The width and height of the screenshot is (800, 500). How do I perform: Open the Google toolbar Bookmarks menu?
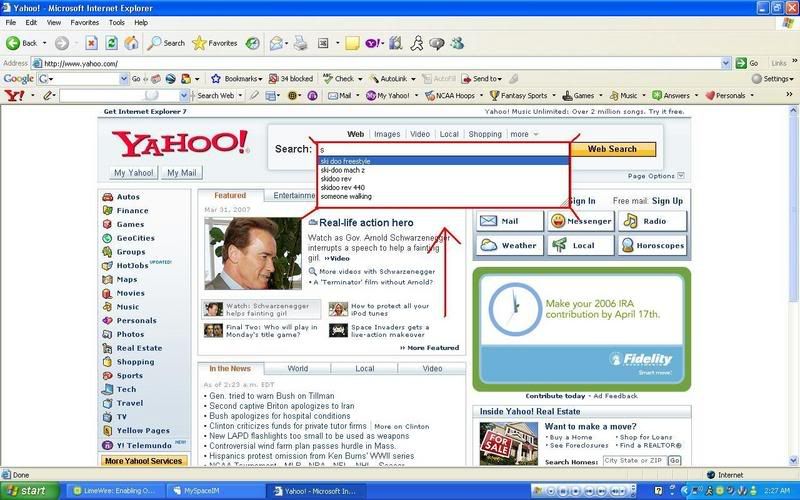(237, 79)
